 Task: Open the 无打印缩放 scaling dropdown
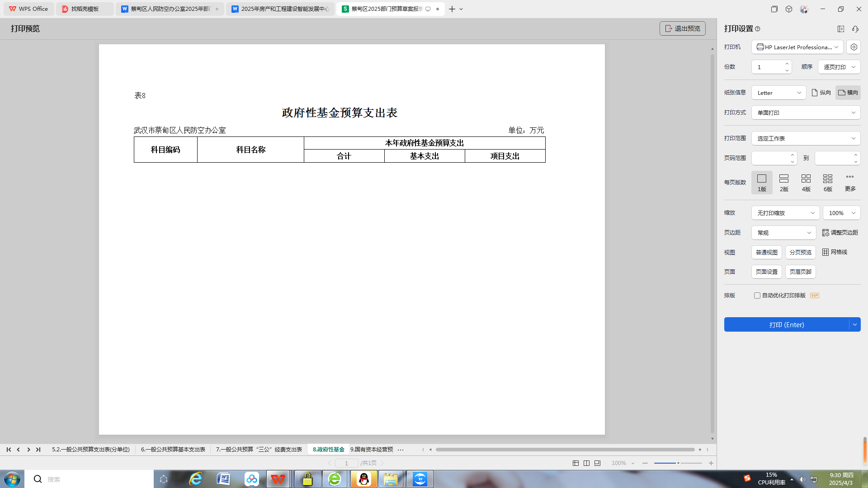tap(785, 213)
